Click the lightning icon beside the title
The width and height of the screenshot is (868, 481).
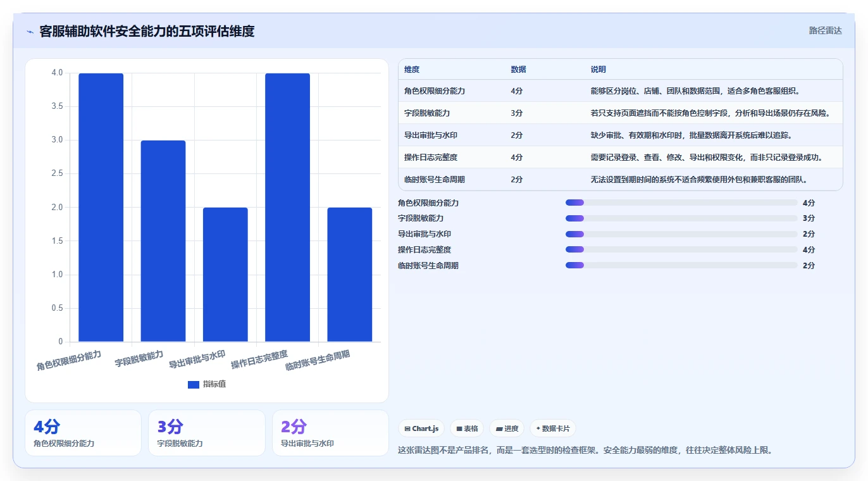pyautogui.click(x=30, y=32)
